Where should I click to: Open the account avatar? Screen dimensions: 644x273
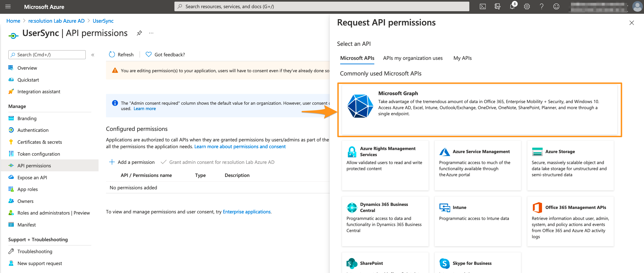pos(637,7)
